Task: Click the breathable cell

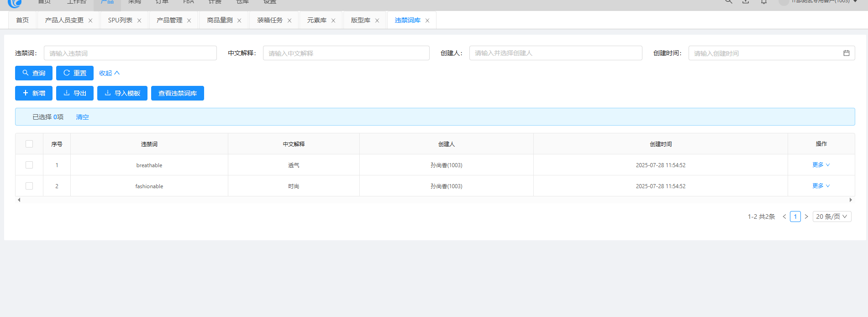Action: tap(149, 165)
